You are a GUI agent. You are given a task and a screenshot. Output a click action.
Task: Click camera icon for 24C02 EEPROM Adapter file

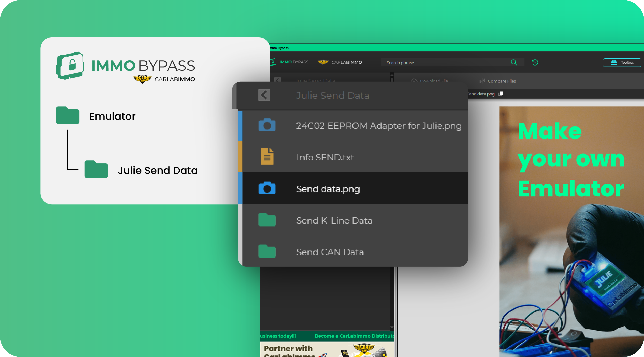click(x=267, y=125)
